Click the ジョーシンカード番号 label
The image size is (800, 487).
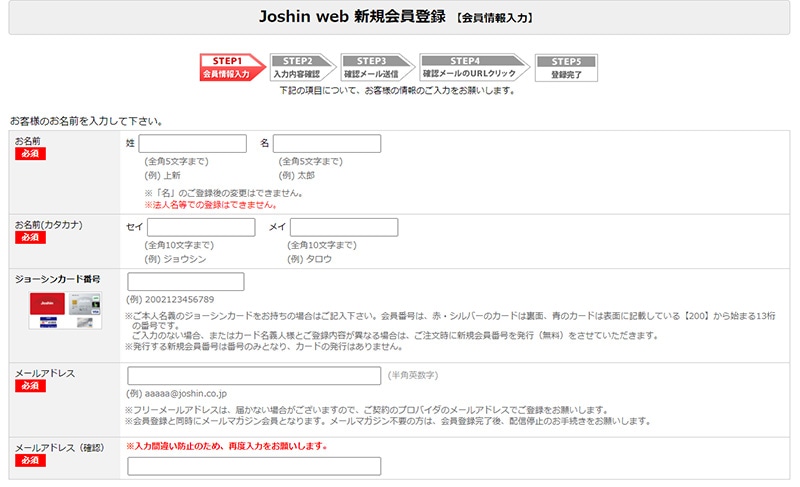pyautogui.click(x=58, y=279)
